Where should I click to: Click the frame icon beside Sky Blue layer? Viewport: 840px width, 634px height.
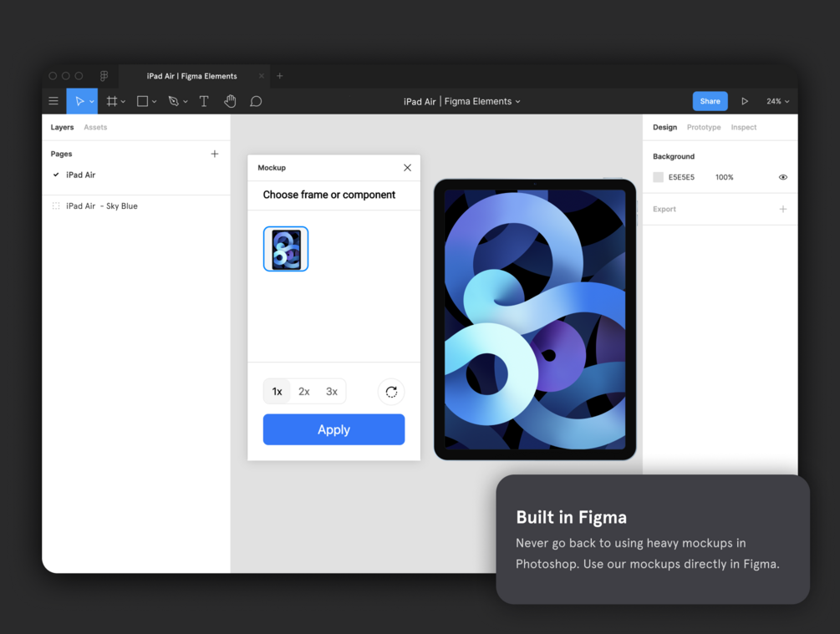pos(56,206)
